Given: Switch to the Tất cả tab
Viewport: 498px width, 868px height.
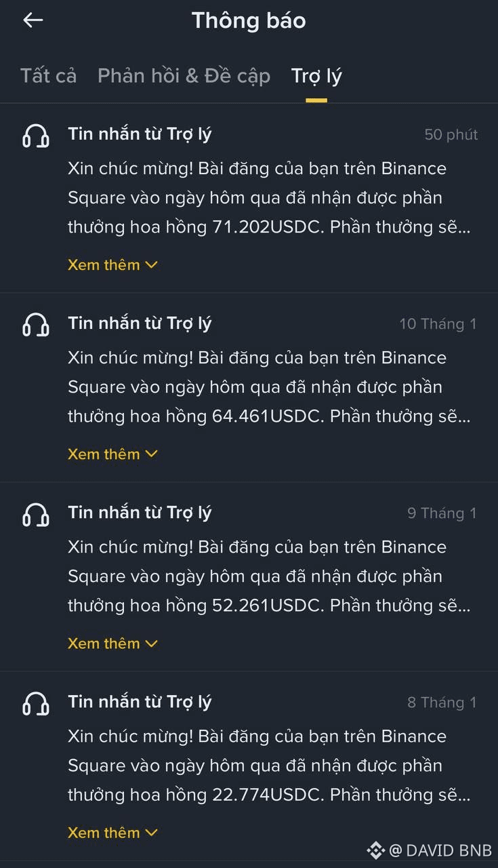Looking at the screenshot, I should [48, 76].
